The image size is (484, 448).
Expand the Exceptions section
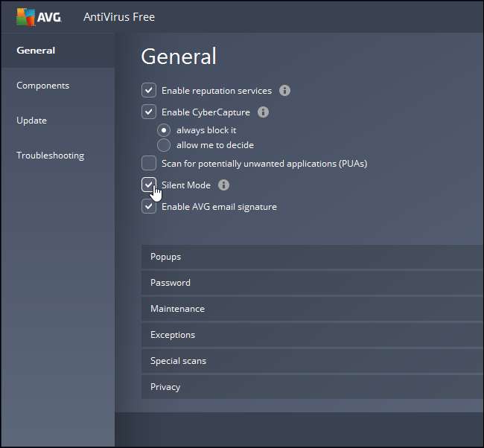pyautogui.click(x=312, y=335)
